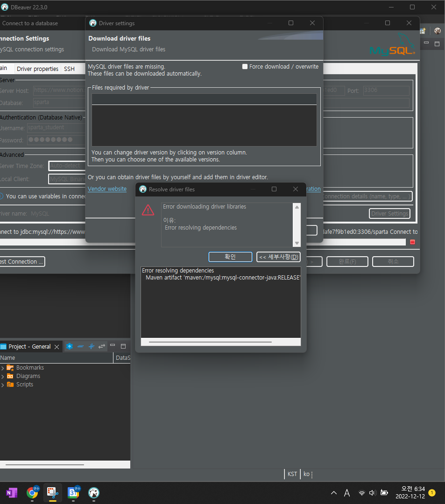This screenshot has width=445, height=504.
Task: Click Test Connection button
Action: (x=21, y=262)
